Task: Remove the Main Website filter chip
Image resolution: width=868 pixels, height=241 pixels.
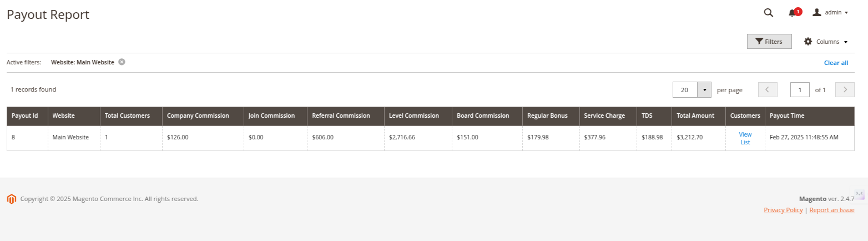Action: 122,62
